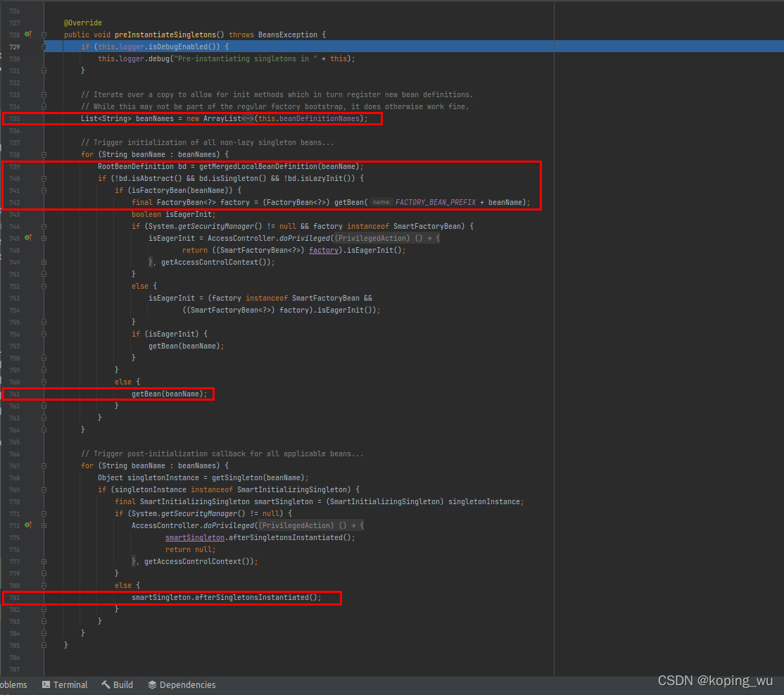Click lambda gutter marker on line 772

pos(28,525)
